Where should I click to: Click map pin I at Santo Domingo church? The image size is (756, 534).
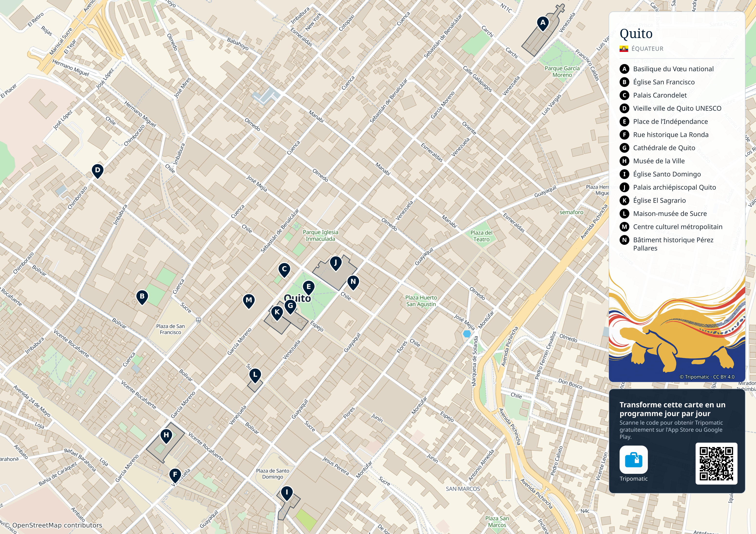[287, 494]
